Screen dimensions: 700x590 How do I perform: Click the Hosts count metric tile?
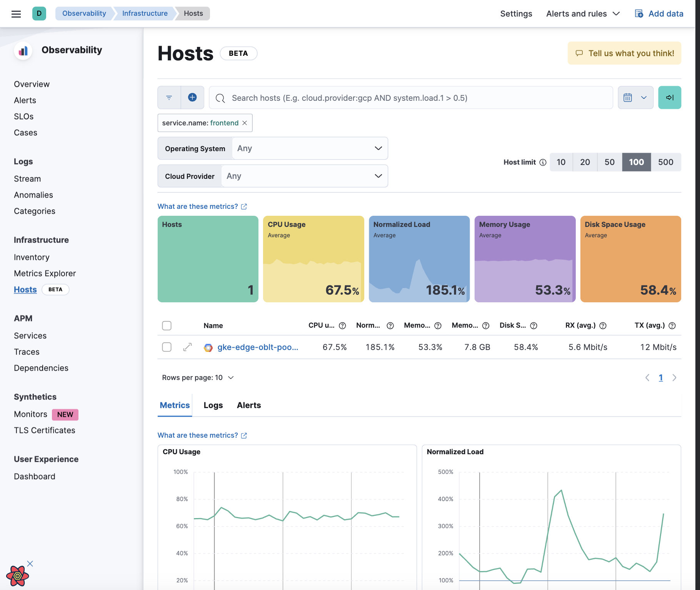[x=208, y=259]
